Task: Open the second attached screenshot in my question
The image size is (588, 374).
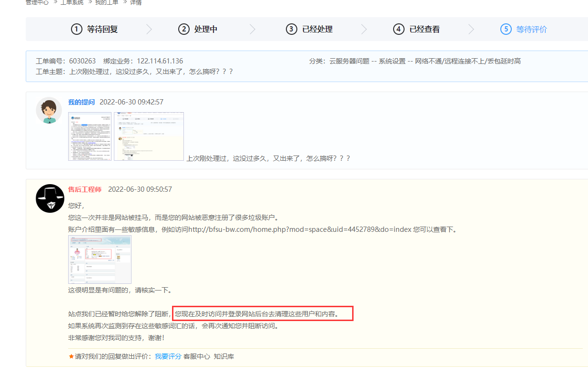Action: pyautogui.click(x=149, y=136)
